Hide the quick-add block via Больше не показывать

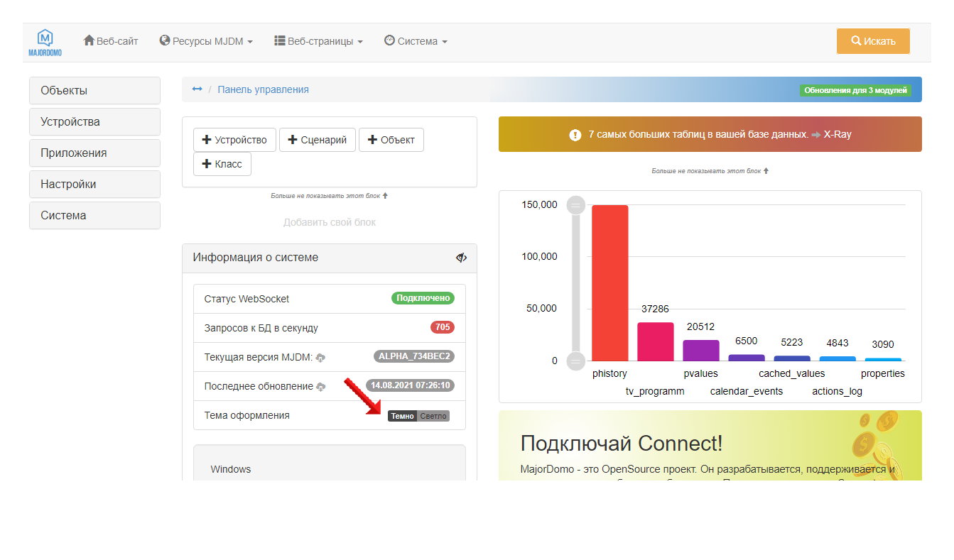[329, 195]
